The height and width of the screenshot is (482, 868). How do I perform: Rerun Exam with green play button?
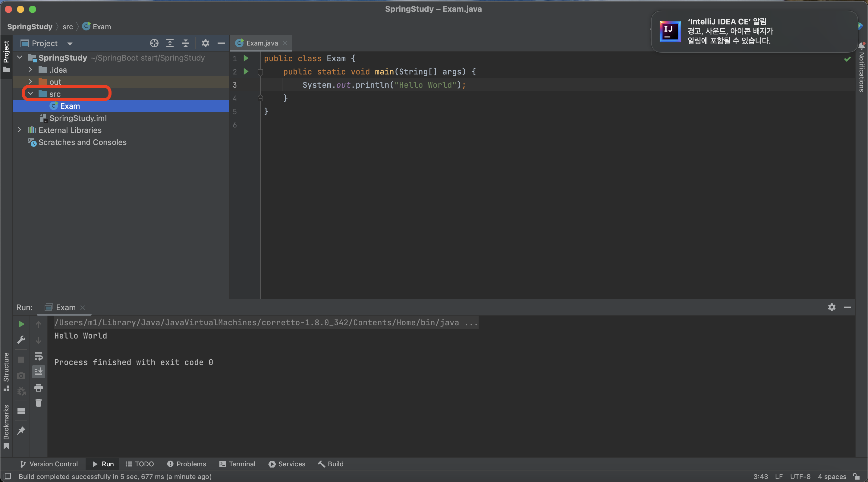(21, 324)
